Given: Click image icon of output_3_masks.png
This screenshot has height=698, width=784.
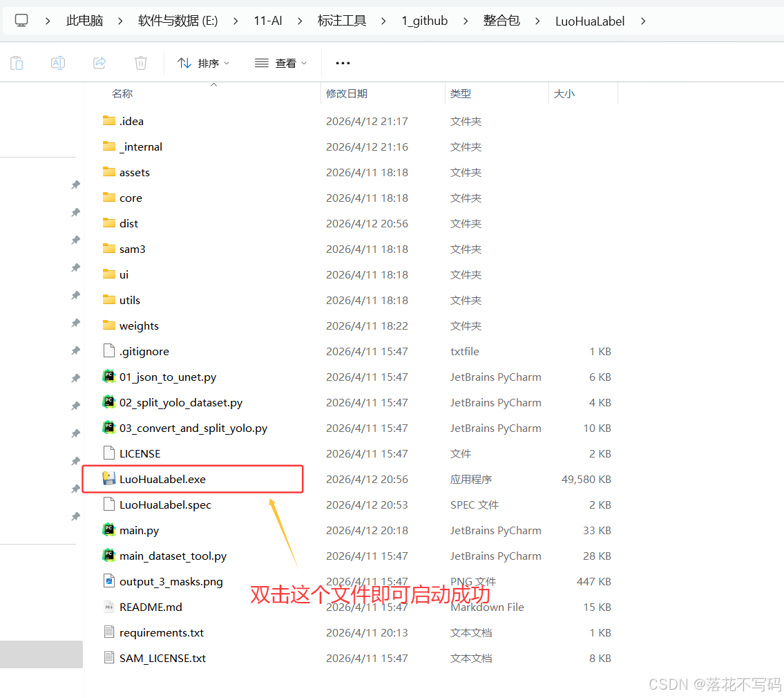Looking at the screenshot, I should pos(109,581).
